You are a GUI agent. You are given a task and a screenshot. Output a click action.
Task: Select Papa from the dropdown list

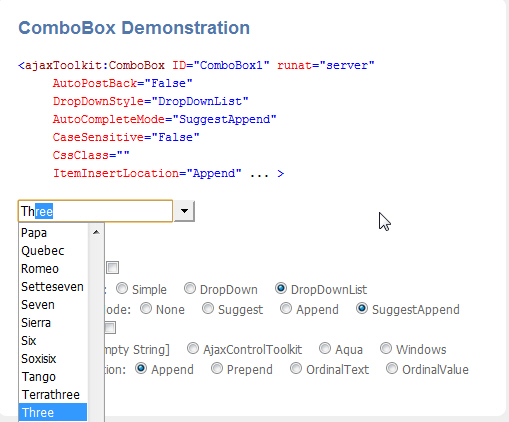(53, 233)
